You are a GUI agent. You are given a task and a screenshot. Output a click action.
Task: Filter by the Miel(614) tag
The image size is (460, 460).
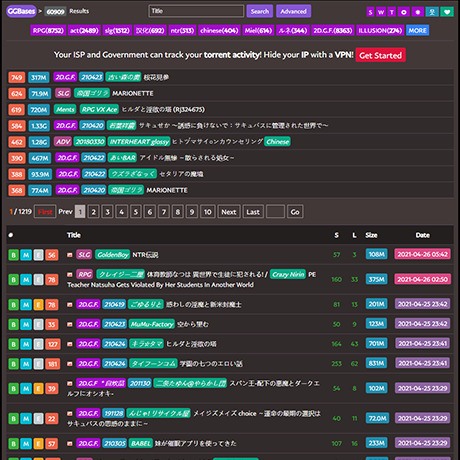pyautogui.click(x=258, y=30)
